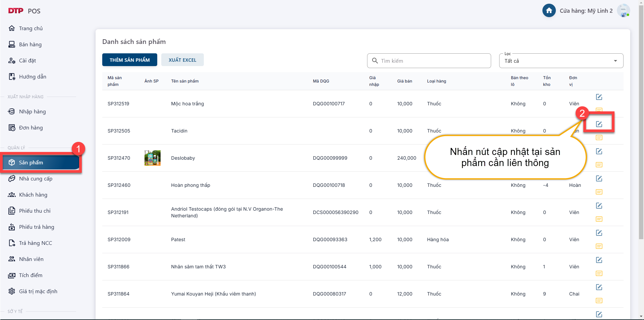Click XUẤT EXCEL button
Image resolution: width=644 pixels, height=320 pixels.
pyautogui.click(x=182, y=60)
